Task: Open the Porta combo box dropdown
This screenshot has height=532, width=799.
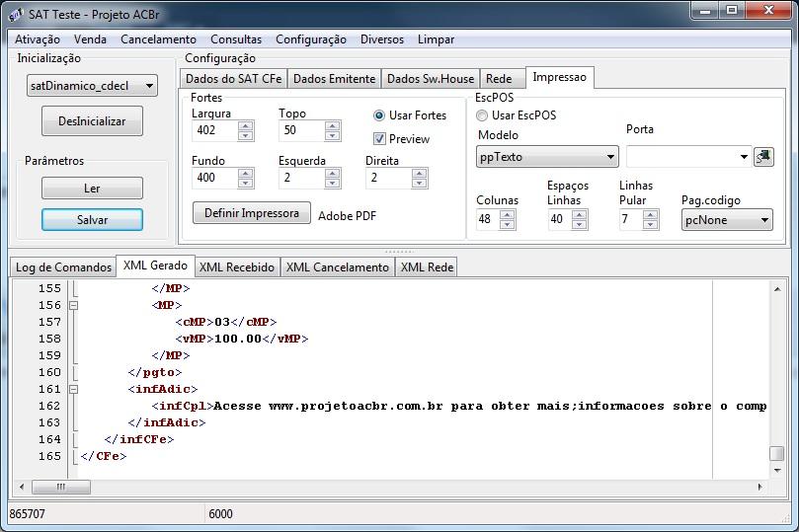Action: click(x=744, y=157)
